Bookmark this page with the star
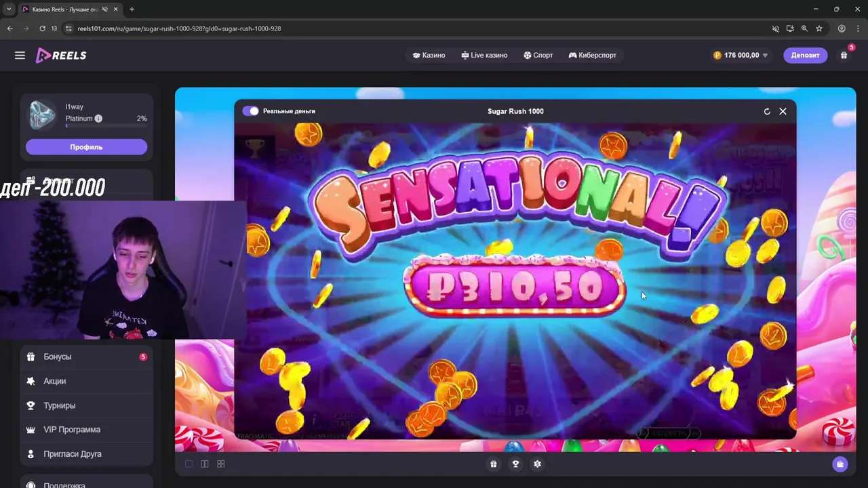 [819, 28]
